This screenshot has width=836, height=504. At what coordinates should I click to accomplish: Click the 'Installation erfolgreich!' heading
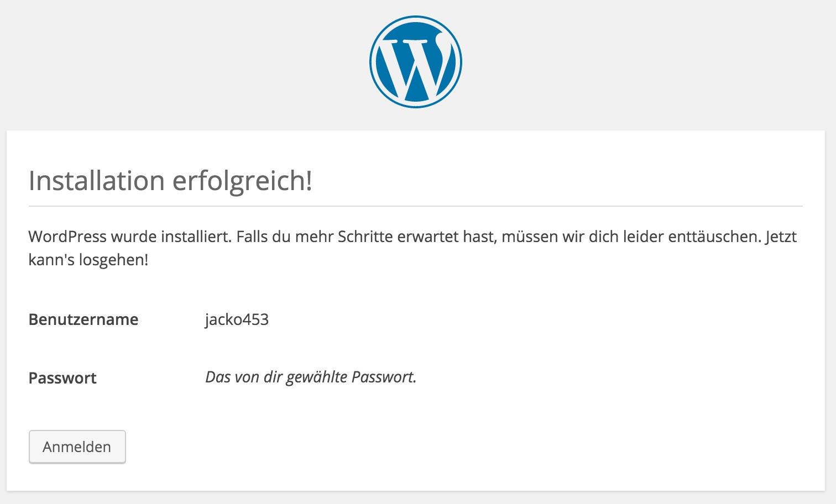[x=170, y=181]
